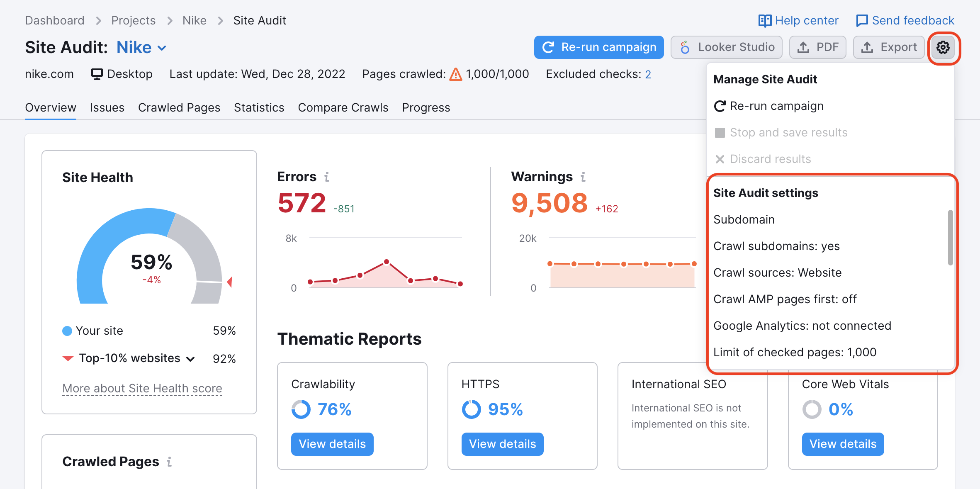Go to Dashboard in the breadcrumb
980x489 pixels.
click(55, 21)
